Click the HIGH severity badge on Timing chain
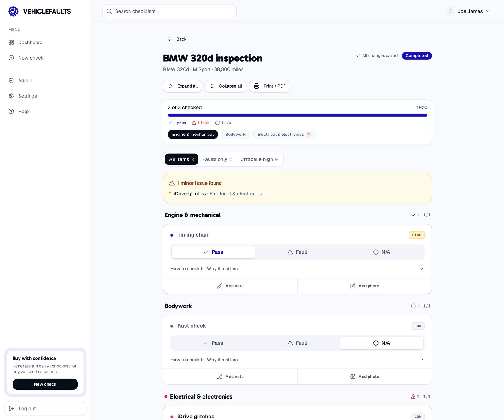Image resolution: width=504 pixels, height=420 pixels. (x=417, y=235)
